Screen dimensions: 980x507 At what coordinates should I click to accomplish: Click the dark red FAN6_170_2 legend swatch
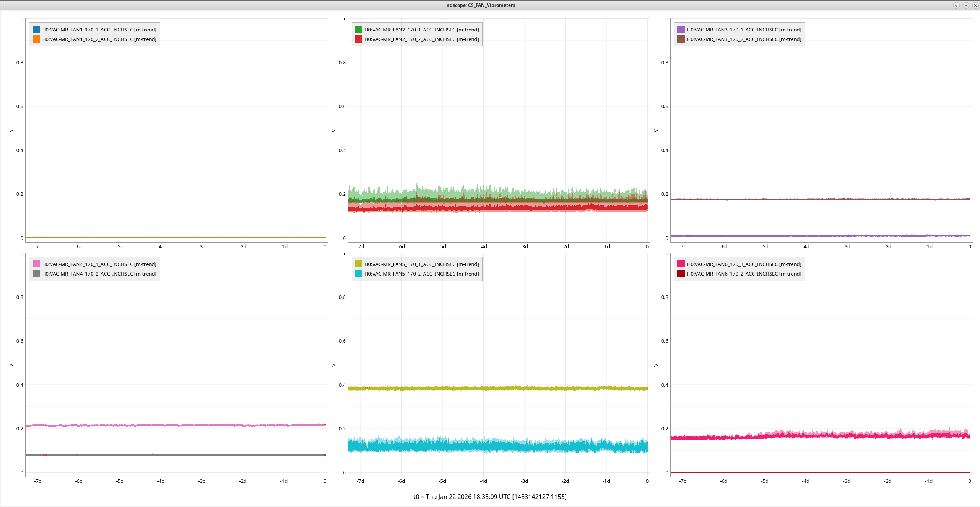(x=681, y=274)
